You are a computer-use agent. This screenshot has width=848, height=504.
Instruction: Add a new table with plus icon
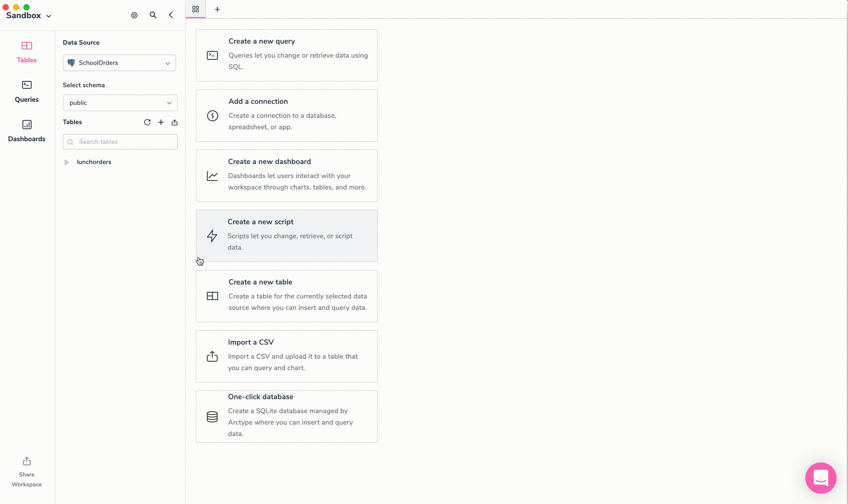[161, 122]
